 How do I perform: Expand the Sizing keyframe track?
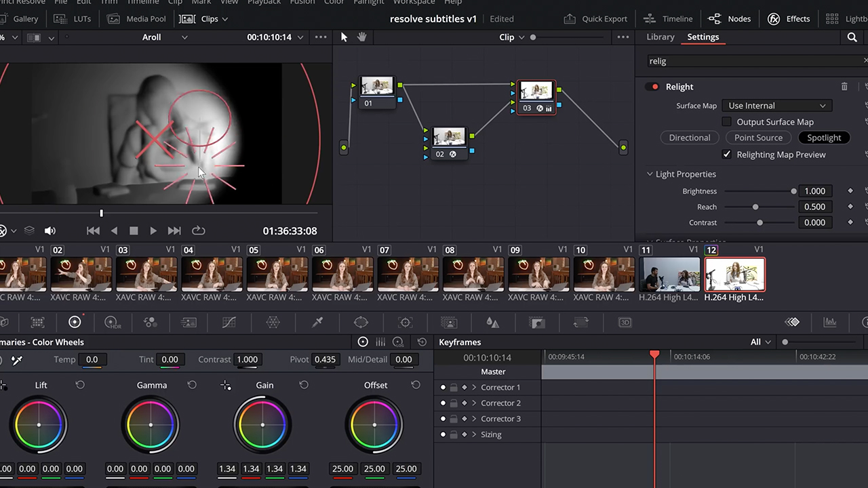474,434
